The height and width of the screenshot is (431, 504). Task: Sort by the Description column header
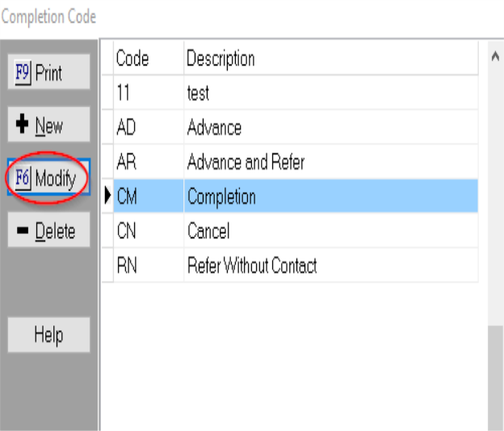[x=220, y=59]
